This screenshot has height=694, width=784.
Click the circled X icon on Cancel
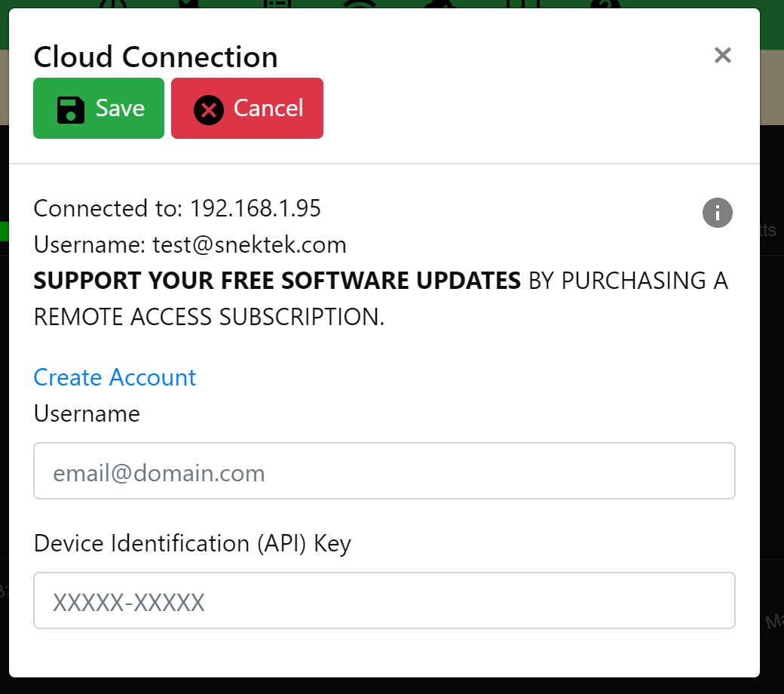click(209, 109)
